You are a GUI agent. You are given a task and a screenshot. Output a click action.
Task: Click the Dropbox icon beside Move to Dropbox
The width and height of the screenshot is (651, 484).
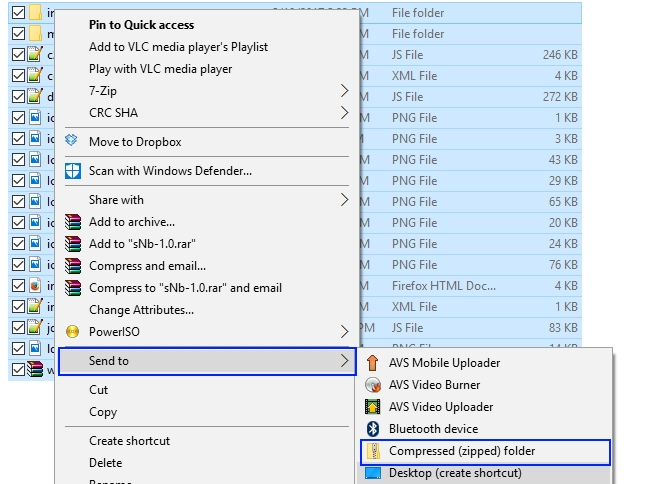[x=71, y=140]
